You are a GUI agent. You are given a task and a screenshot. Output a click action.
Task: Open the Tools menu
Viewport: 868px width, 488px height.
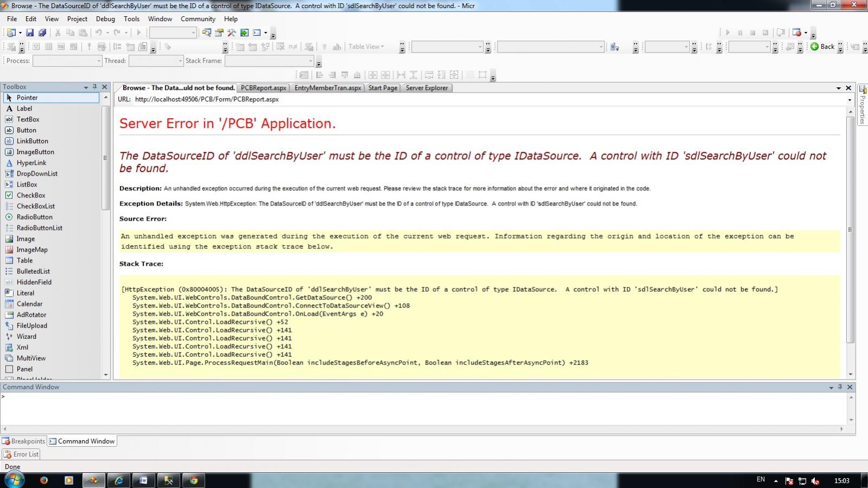tap(132, 19)
